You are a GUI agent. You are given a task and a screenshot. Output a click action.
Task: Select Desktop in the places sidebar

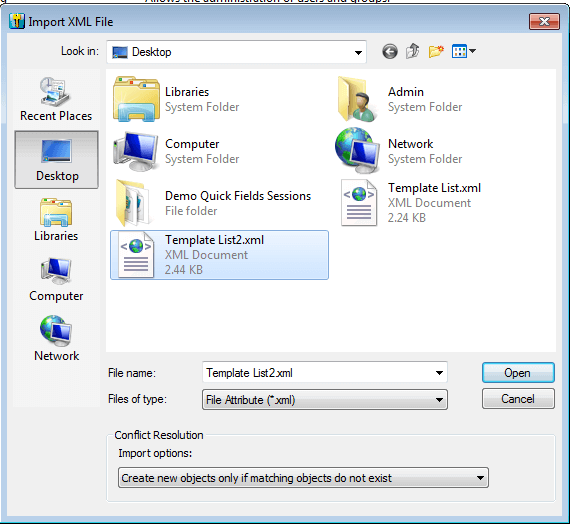point(56,160)
